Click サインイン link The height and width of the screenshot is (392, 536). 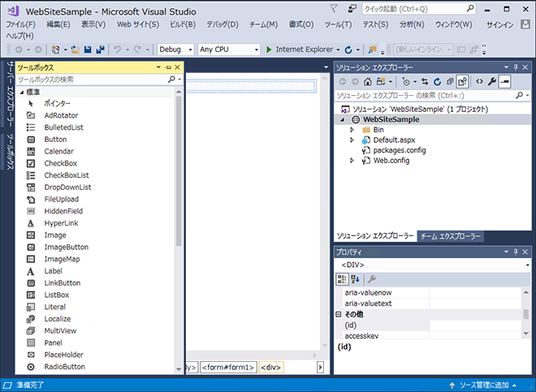[x=499, y=25]
